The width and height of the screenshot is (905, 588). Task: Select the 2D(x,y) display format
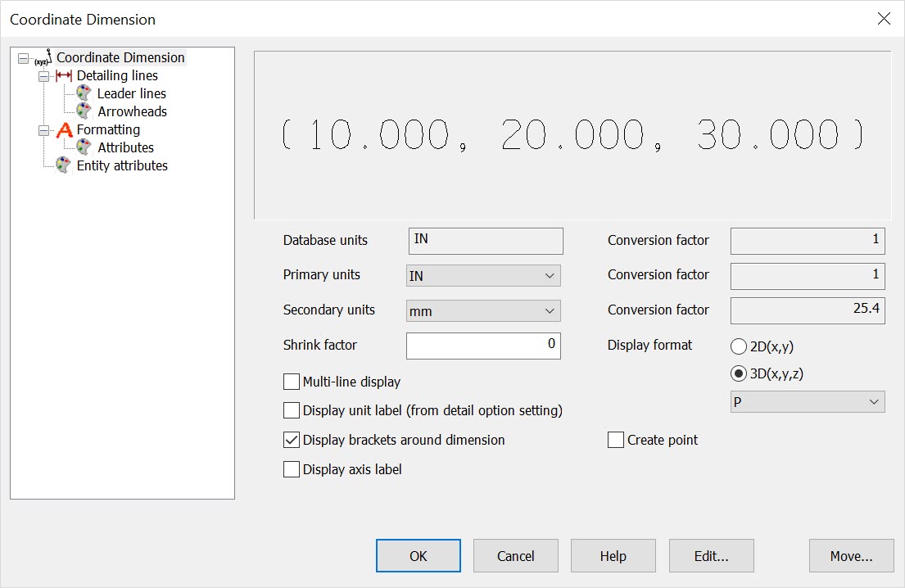(738, 346)
